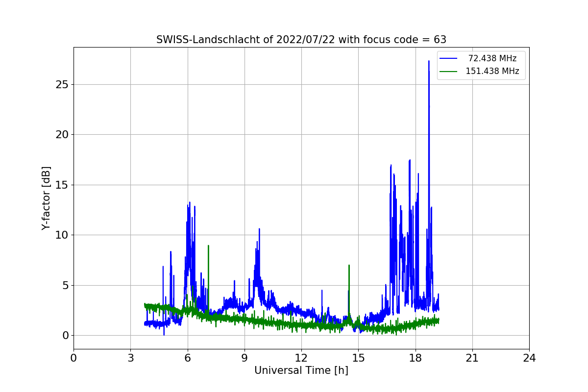Click the tallest blue peak near 18.7 h
The width and height of the screenshot is (588, 392).
pyautogui.click(x=429, y=62)
